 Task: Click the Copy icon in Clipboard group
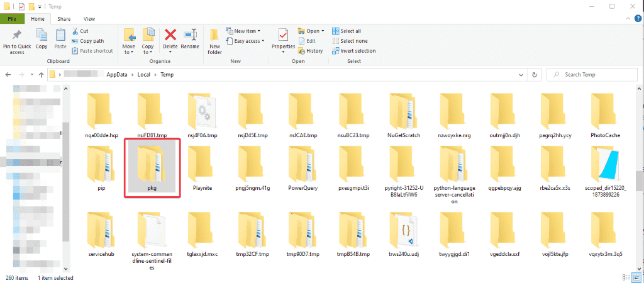click(42, 36)
